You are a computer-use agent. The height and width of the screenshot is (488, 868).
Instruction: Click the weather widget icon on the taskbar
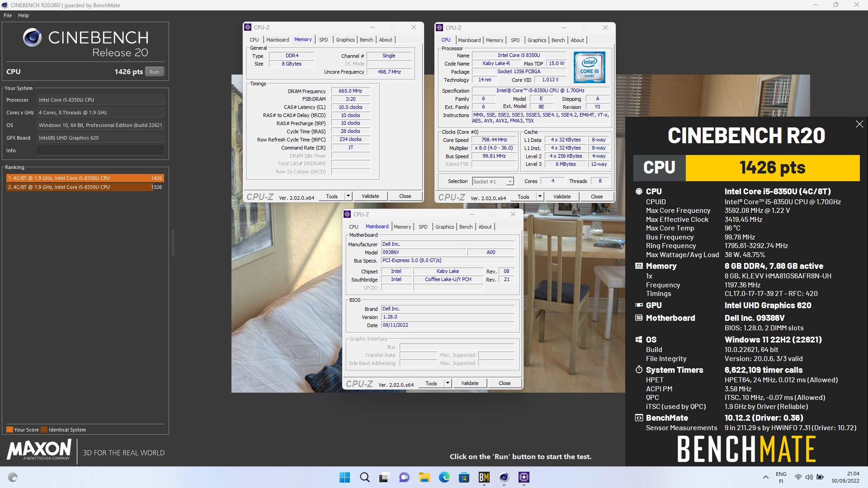tap(13, 477)
